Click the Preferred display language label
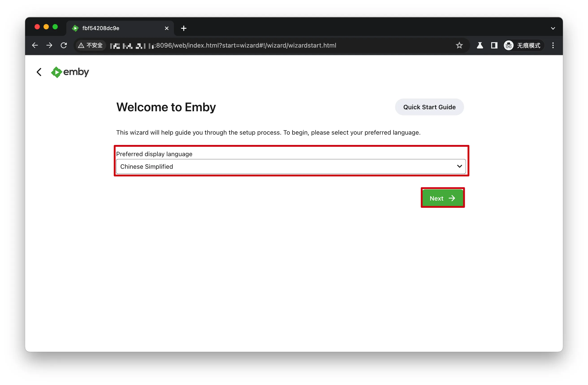This screenshot has width=588, height=385. click(x=154, y=154)
